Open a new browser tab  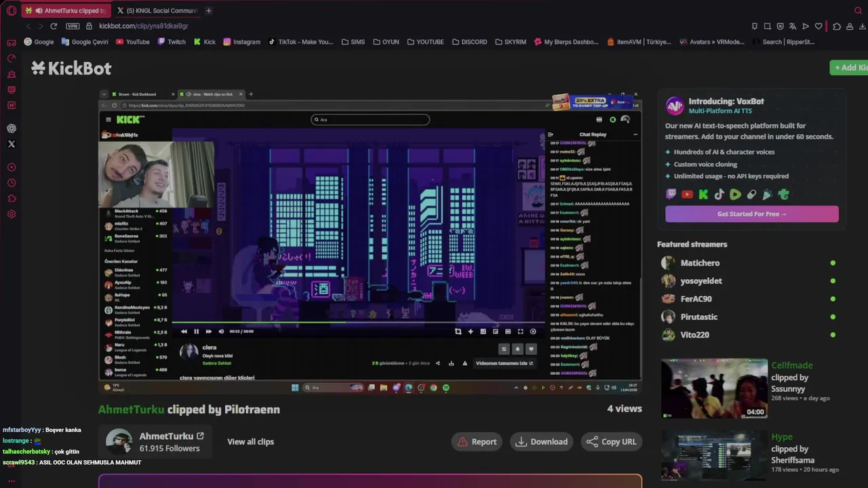click(208, 10)
